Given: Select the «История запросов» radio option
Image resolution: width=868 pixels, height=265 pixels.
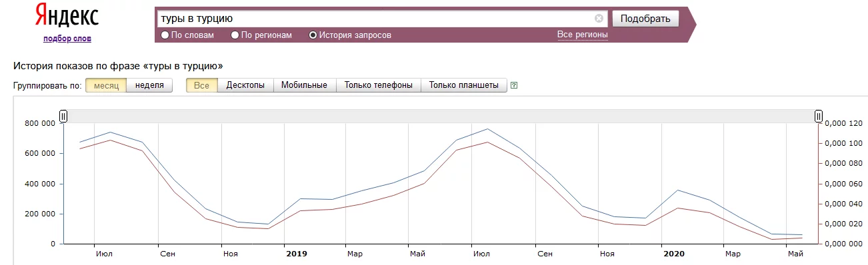Looking at the screenshot, I should click(350, 35).
